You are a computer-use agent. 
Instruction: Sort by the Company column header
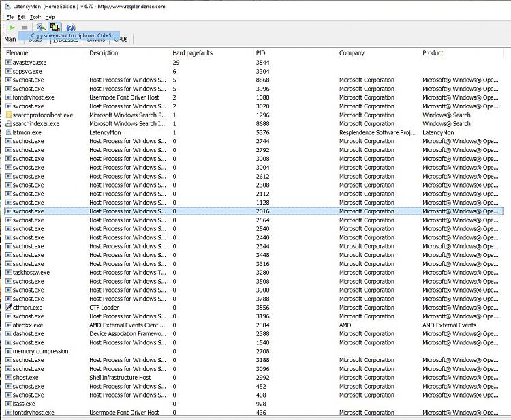352,52
